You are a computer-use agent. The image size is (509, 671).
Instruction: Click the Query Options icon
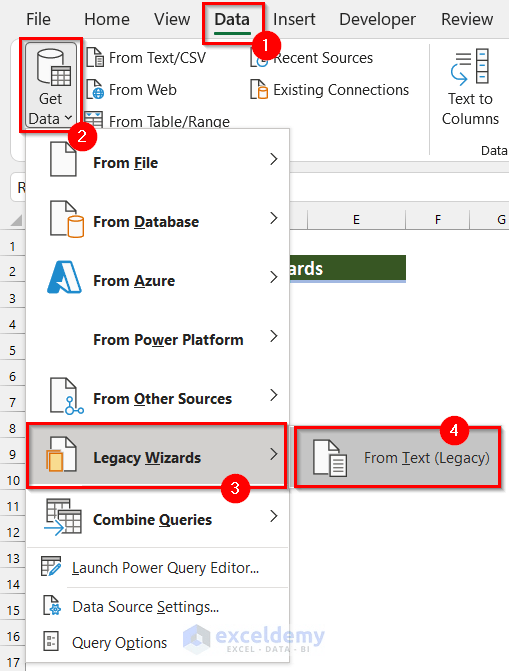click(x=51, y=641)
